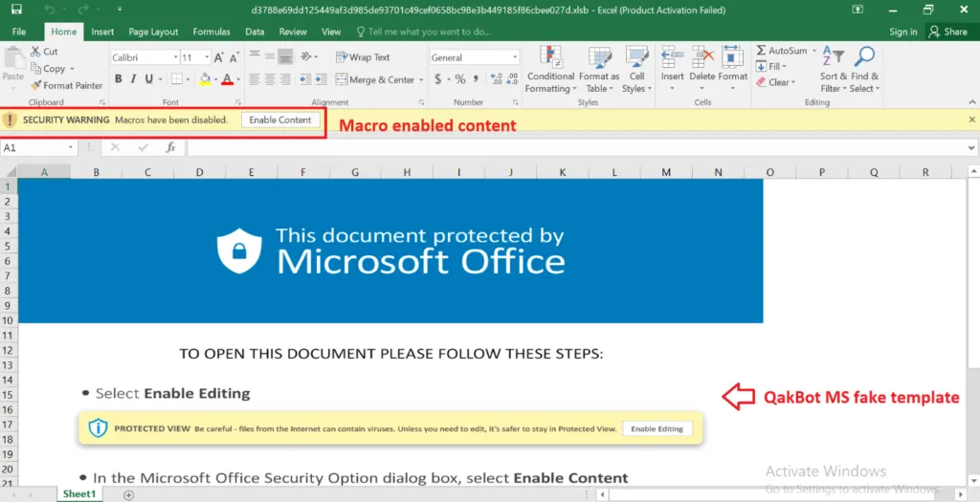Select the Format Painter brush
The width and height of the screenshot is (980, 502).
click(x=67, y=85)
